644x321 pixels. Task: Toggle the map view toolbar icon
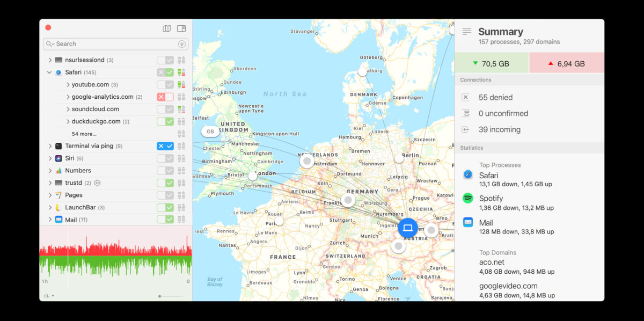(167, 28)
